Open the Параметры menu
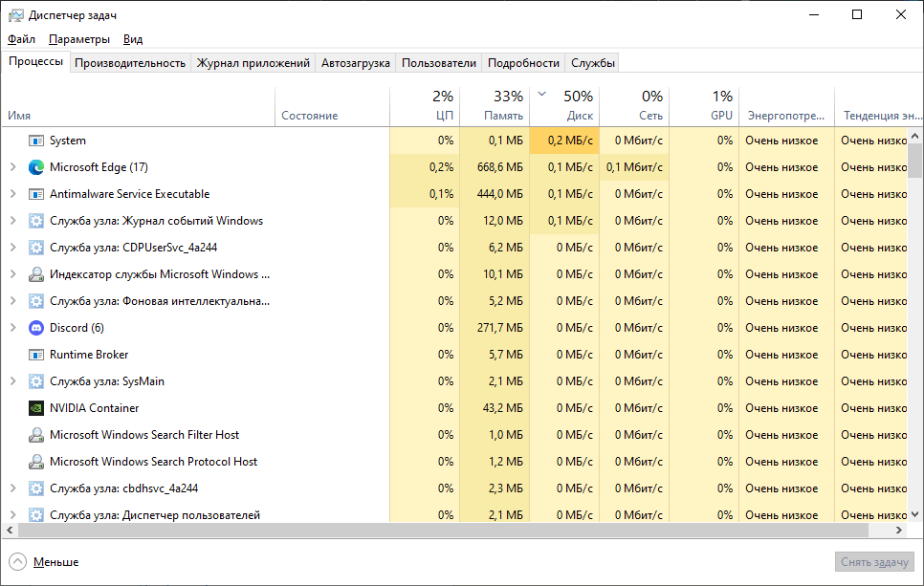The width and height of the screenshot is (924, 586). 79,39
